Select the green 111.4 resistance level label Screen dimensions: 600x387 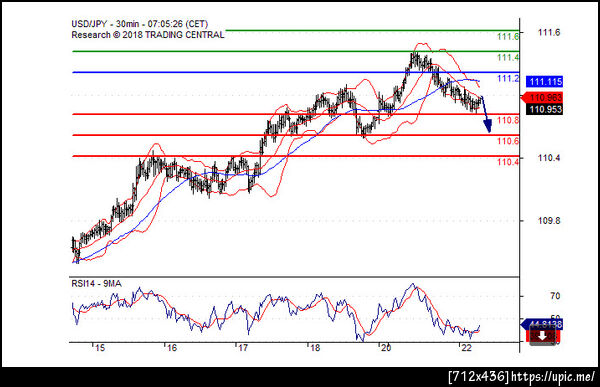[x=508, y=57]
